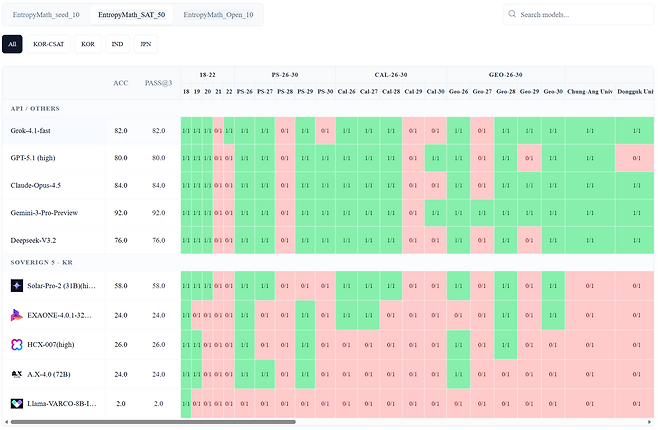The image size is (658, 430).
Task: Sort by the ACC column header
Action: [x=120, y=83]
